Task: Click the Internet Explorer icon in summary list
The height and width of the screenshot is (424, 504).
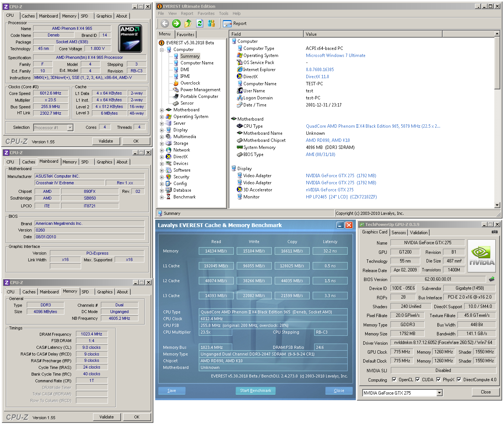Action: click(x=240, y=69)
